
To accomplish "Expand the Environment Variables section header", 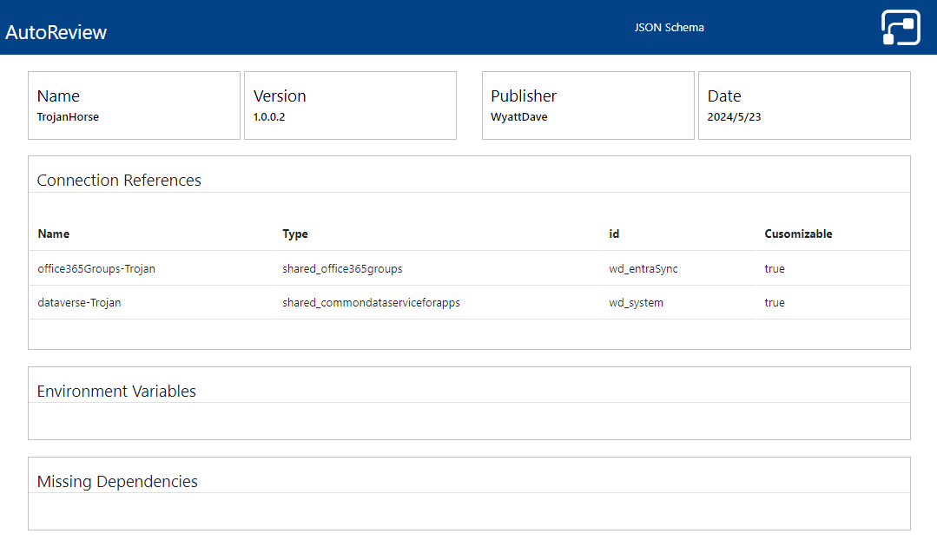I will (116, 392).
